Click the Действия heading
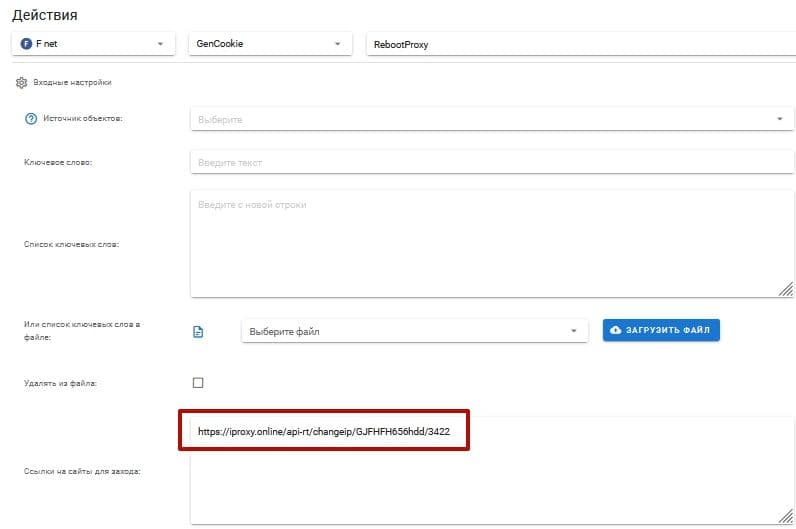Viewport: 796px width, 529px height. tap(45, 15)
